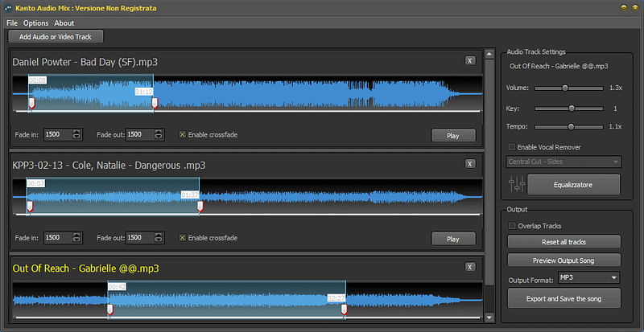Adjust the Tempo slider handle
The image size is (644, 332).
pyautogui.click(x=571, y=127)
